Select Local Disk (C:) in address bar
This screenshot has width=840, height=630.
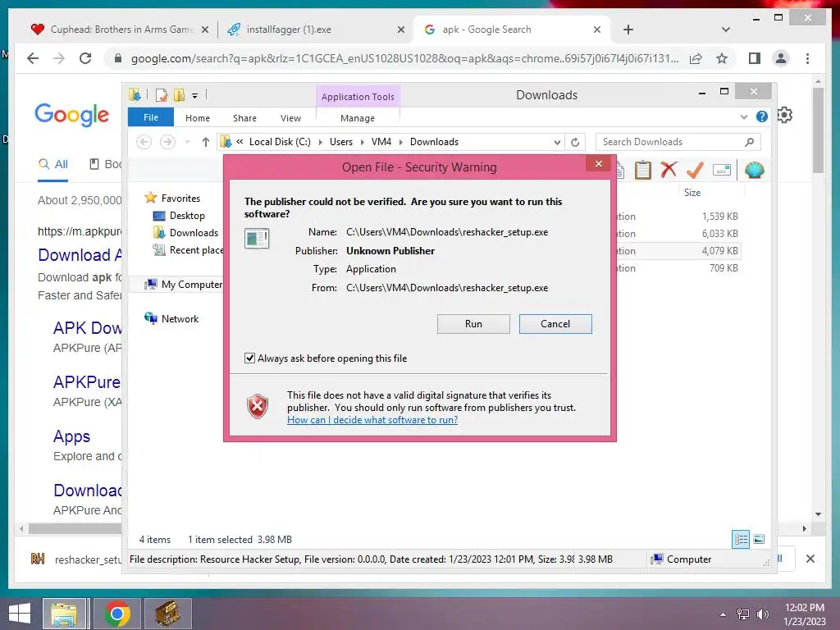[280, 142]
